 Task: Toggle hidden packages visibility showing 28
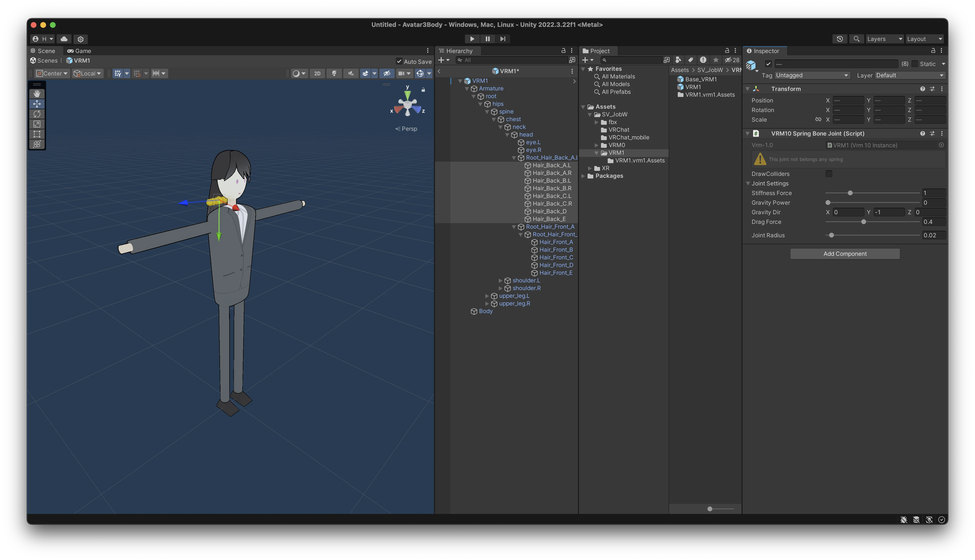point(732,60)
